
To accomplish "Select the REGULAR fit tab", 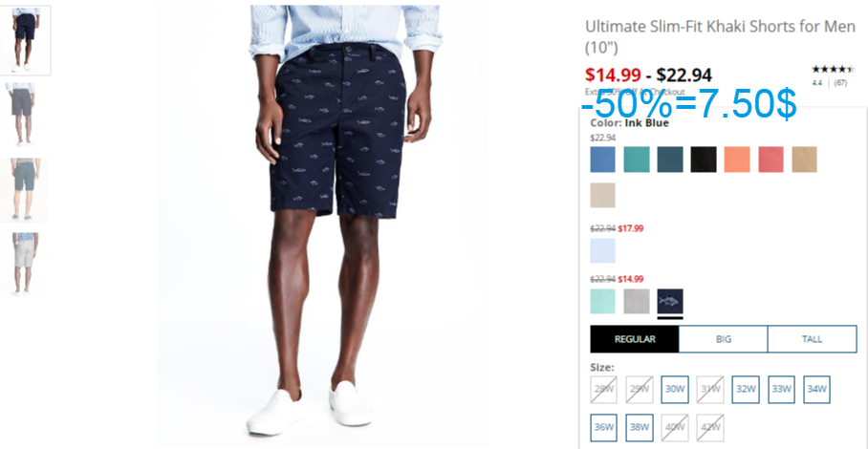I will click(635, 339).
